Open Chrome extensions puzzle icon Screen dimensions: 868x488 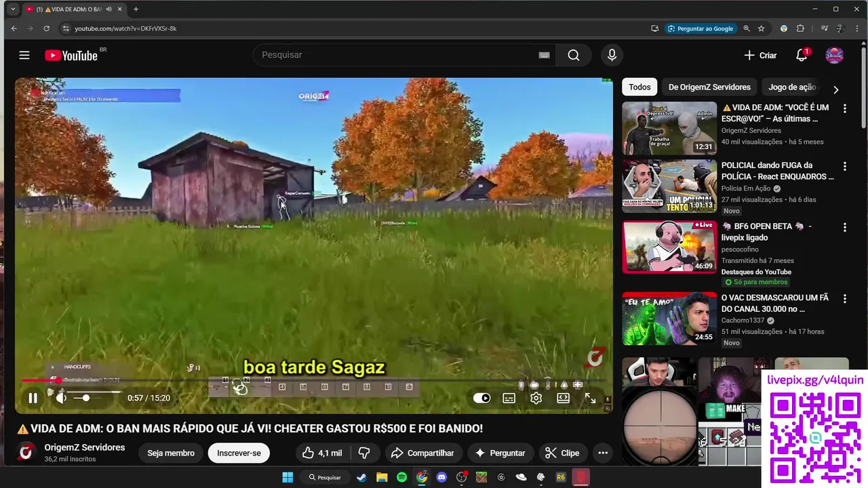click(x=800, y=28)
